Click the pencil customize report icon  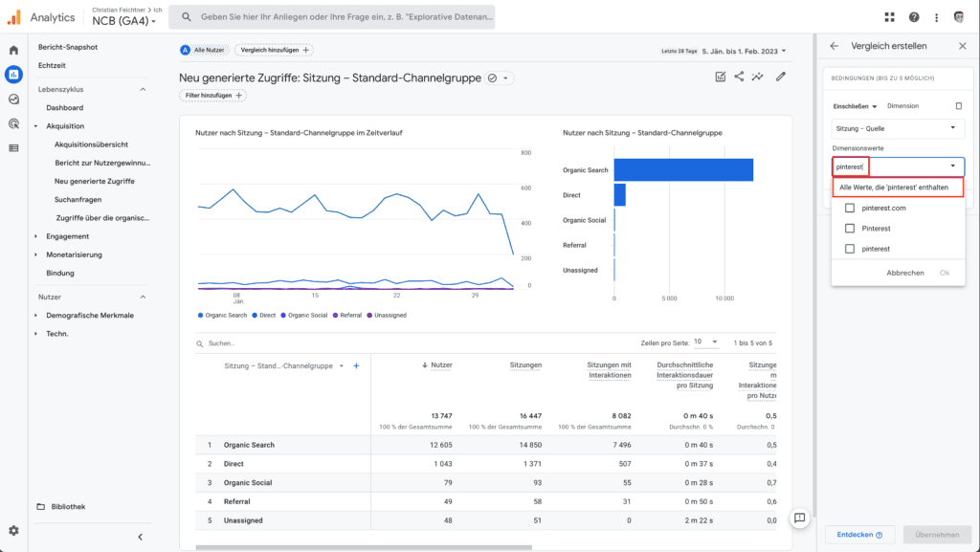(x=781, y=77)
